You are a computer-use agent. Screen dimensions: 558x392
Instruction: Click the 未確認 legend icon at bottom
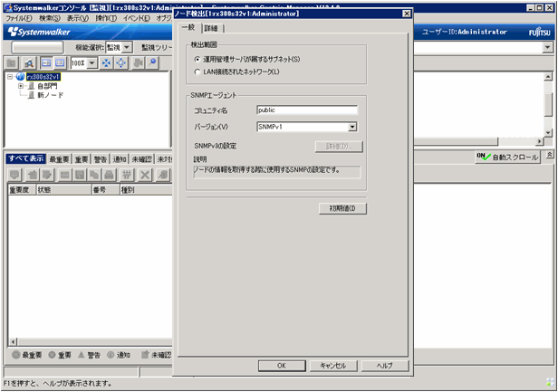tap(145, 355)
